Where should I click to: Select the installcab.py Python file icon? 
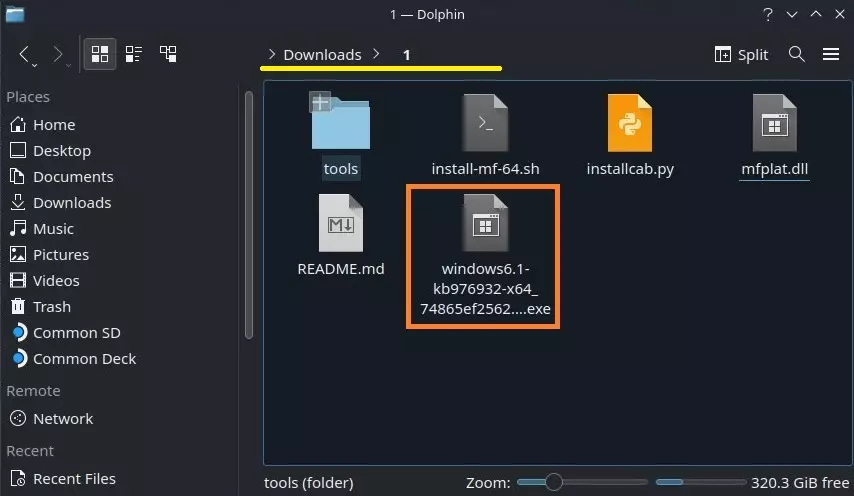[x=630, y=123]
